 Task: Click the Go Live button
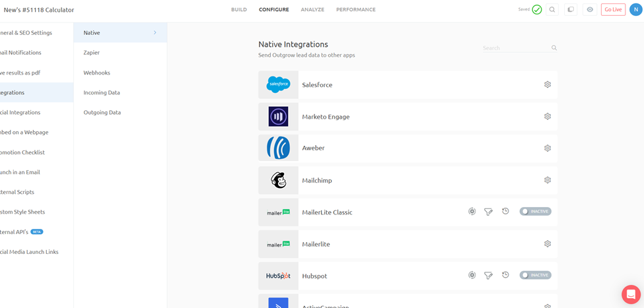613,10
